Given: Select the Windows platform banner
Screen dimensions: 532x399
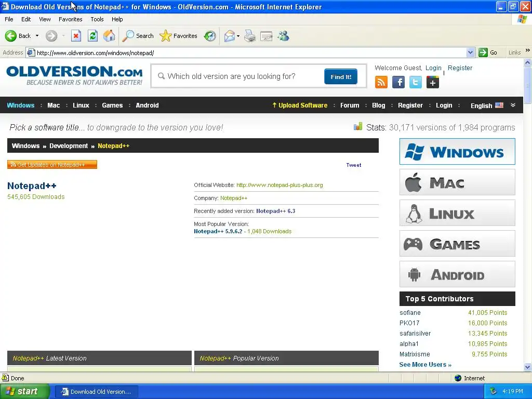Looking at the screenshot, I should [457, 152].
